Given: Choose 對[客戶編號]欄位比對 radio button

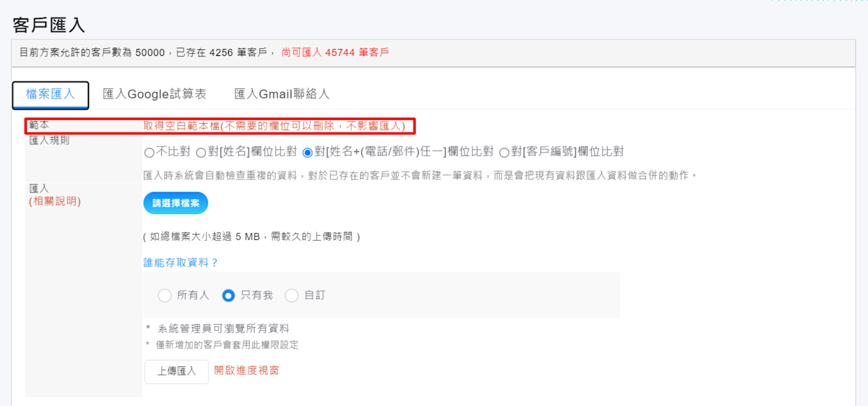Looking at the screenshot, I should pyautogui.click(x=504, y=153).
